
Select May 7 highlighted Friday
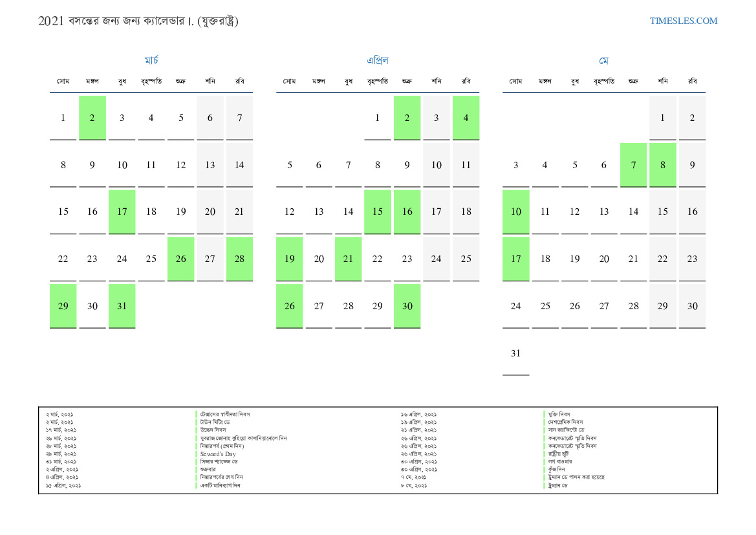click(x=633, y=165)
